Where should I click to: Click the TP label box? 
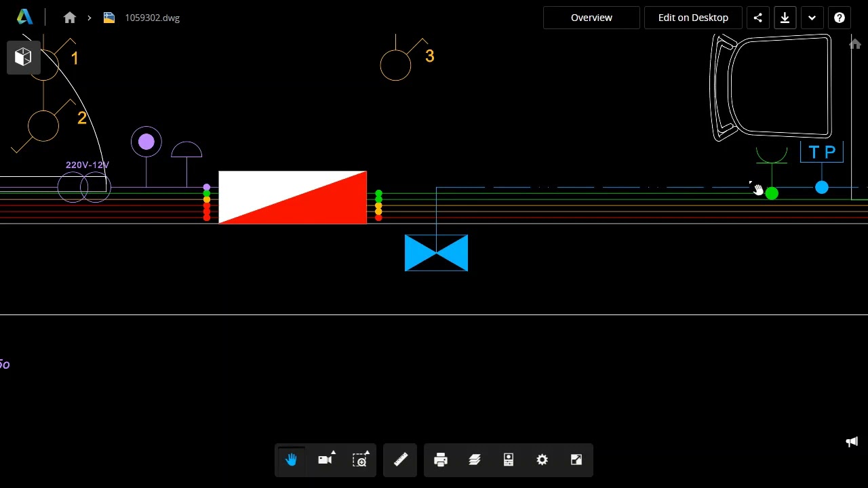[x=822, y=152]
